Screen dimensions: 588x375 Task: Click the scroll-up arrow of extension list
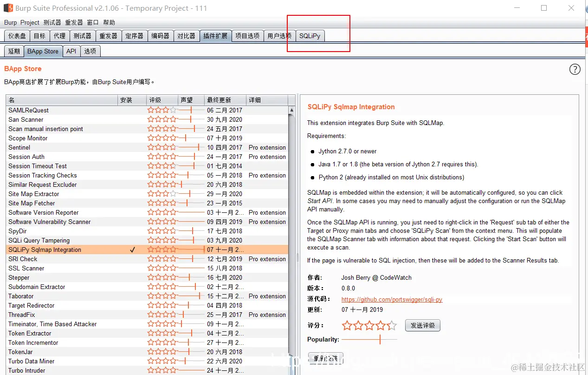tap(291, 110)
